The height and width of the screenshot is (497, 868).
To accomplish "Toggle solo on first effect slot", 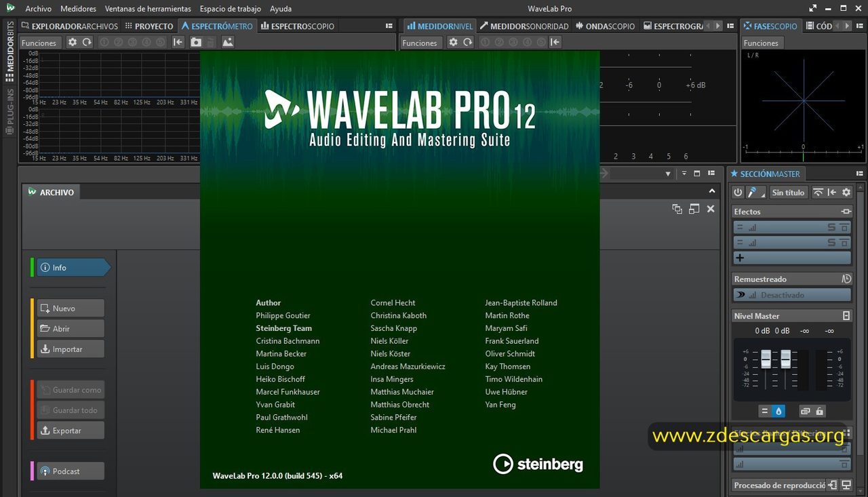I will pyautogui.click(x=831, y=228).
